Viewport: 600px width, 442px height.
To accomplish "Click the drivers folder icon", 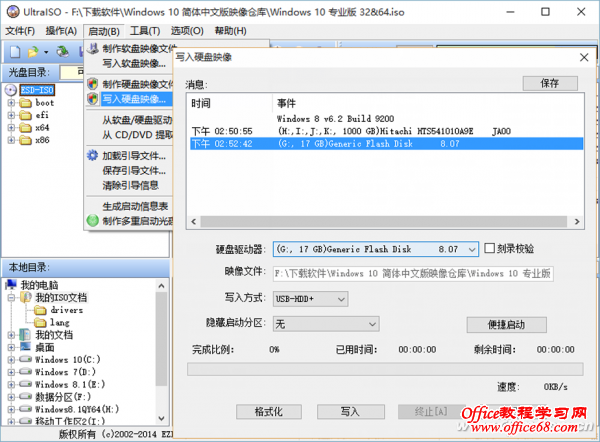I will point(40,310).
